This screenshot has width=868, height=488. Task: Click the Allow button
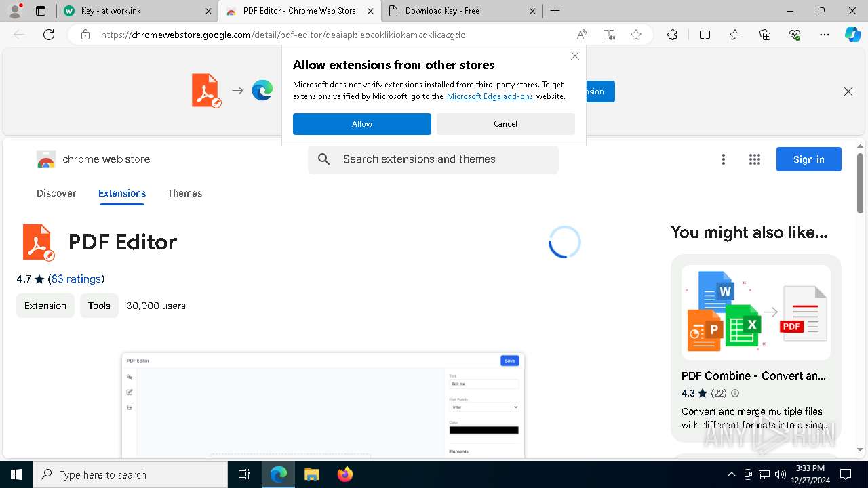[x=362, y=124]
